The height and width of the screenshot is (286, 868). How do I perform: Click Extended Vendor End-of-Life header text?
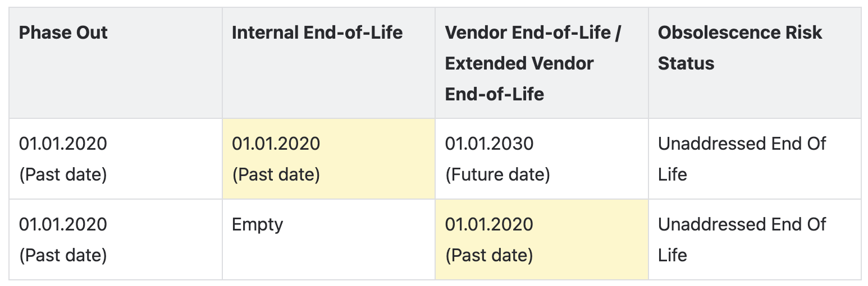519,79
